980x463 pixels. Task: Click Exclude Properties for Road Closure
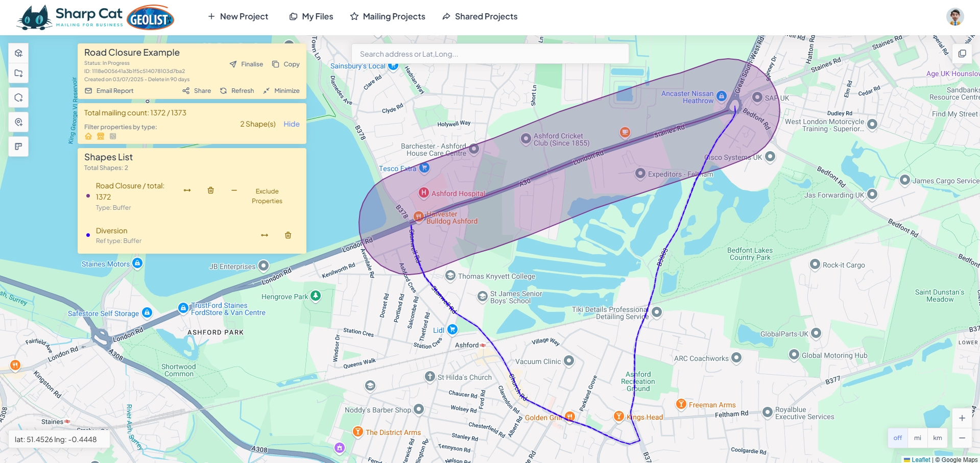coord(267,196)
